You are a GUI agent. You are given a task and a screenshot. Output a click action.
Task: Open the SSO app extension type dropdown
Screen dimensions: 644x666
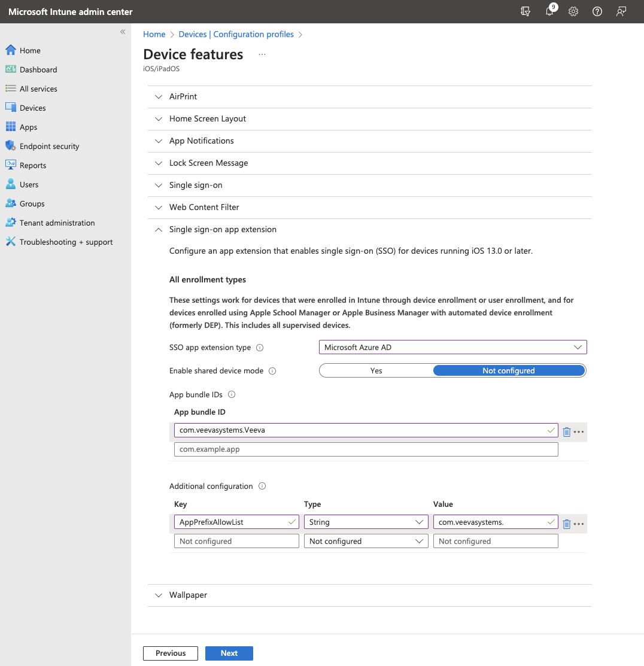pyautogui.click(x=452, y=347)
